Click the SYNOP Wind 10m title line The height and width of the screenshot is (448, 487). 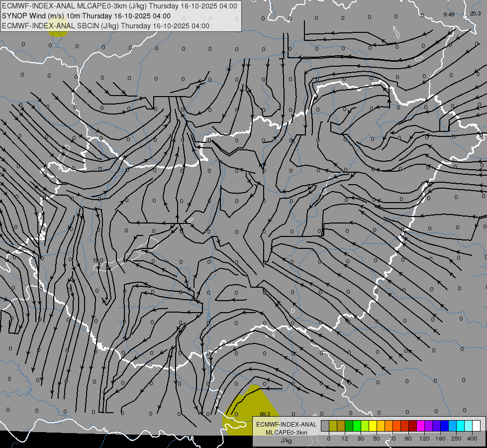tap(87, 16)
